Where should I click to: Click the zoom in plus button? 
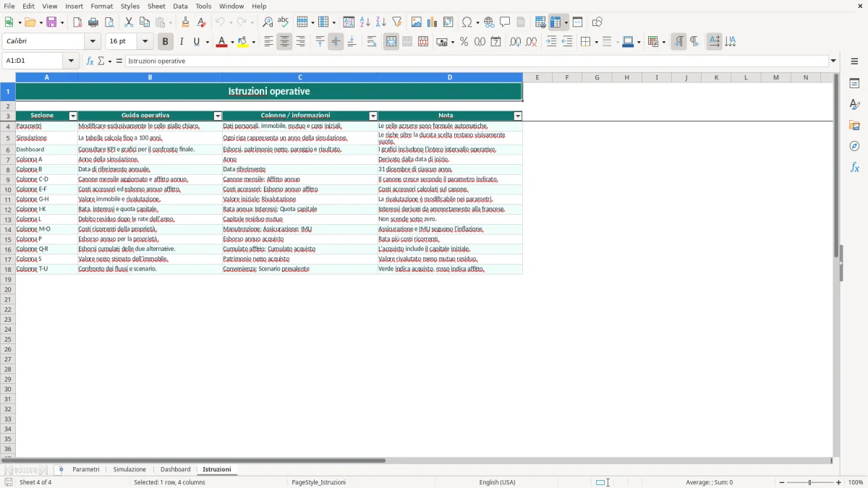[x=839, y=482]
